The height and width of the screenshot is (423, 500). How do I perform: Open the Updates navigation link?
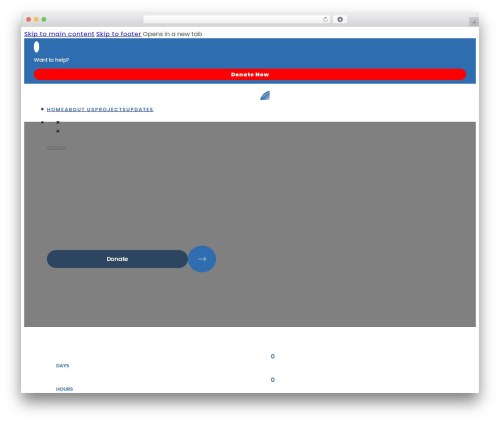(x=139, y=109)
